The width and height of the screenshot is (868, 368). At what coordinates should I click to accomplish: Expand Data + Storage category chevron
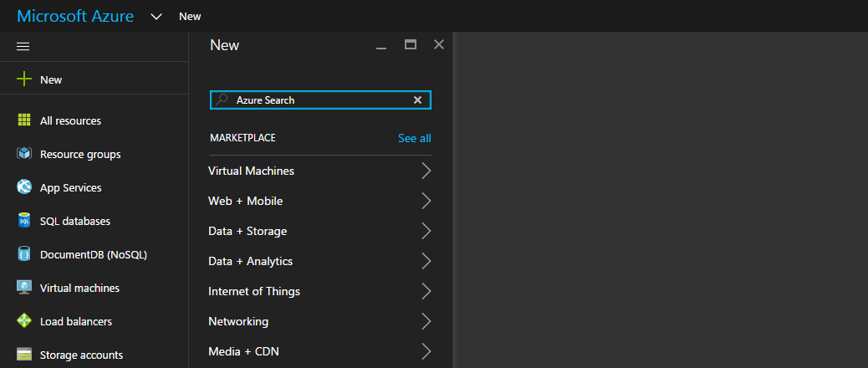[x=426, y=231]
